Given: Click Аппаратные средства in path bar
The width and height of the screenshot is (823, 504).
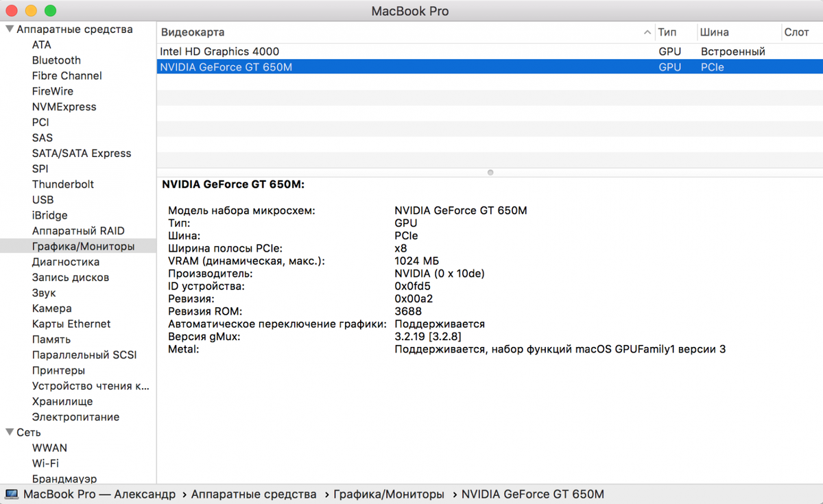Looking at the screenshot, I should pos(254,494).
